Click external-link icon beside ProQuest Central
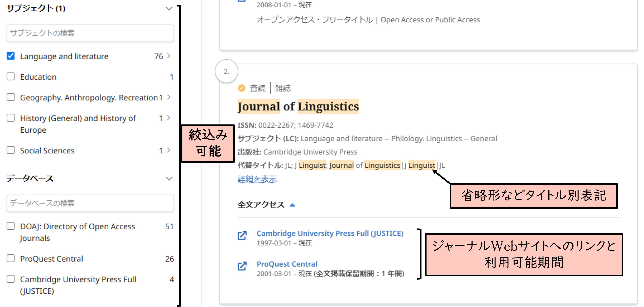 [x=242, y=266]
